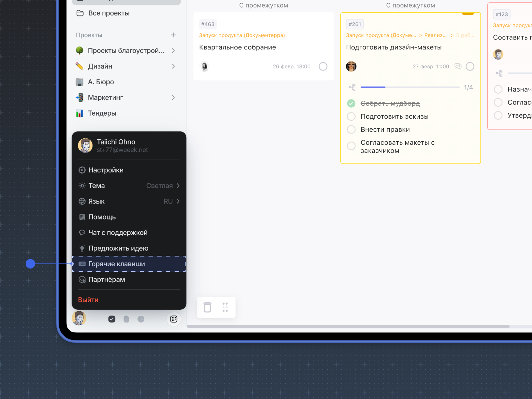
Task: Add new project with plus icon
Action: [173, 35]
